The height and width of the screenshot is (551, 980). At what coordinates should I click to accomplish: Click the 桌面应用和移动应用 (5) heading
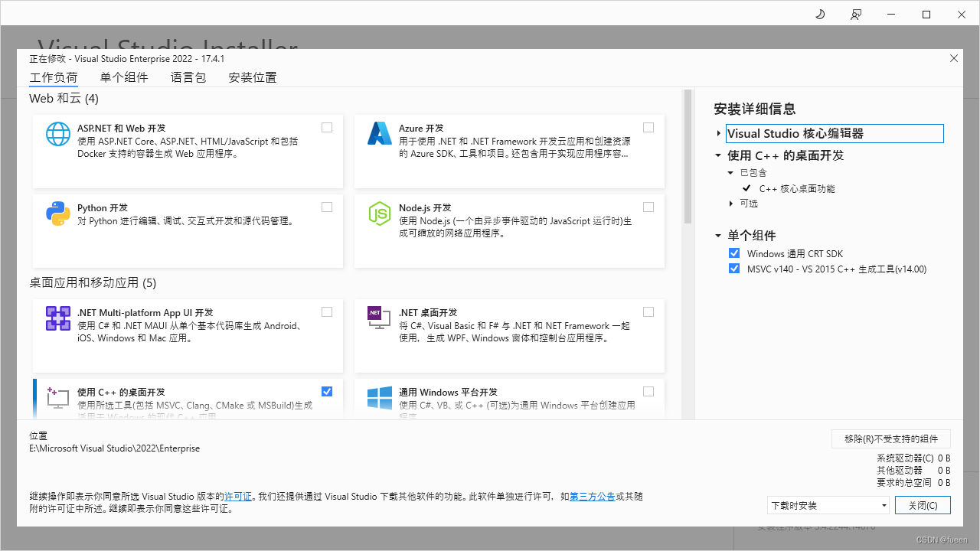[93, 283]
